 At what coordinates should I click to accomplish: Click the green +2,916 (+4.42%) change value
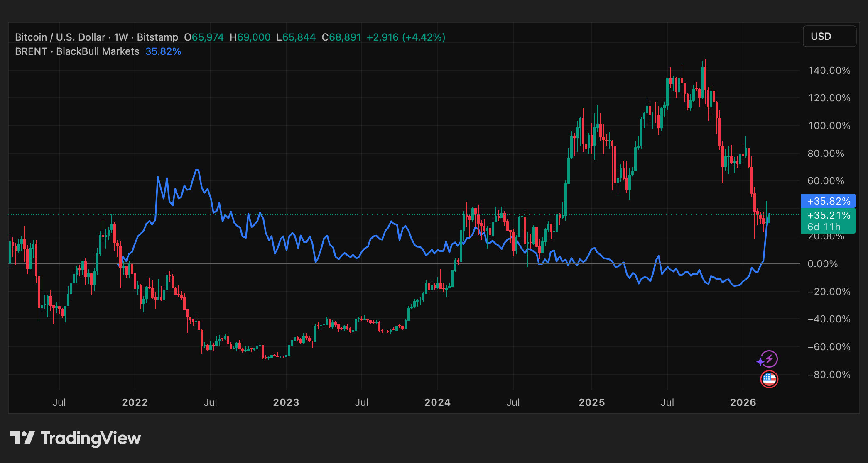point(406,37)
